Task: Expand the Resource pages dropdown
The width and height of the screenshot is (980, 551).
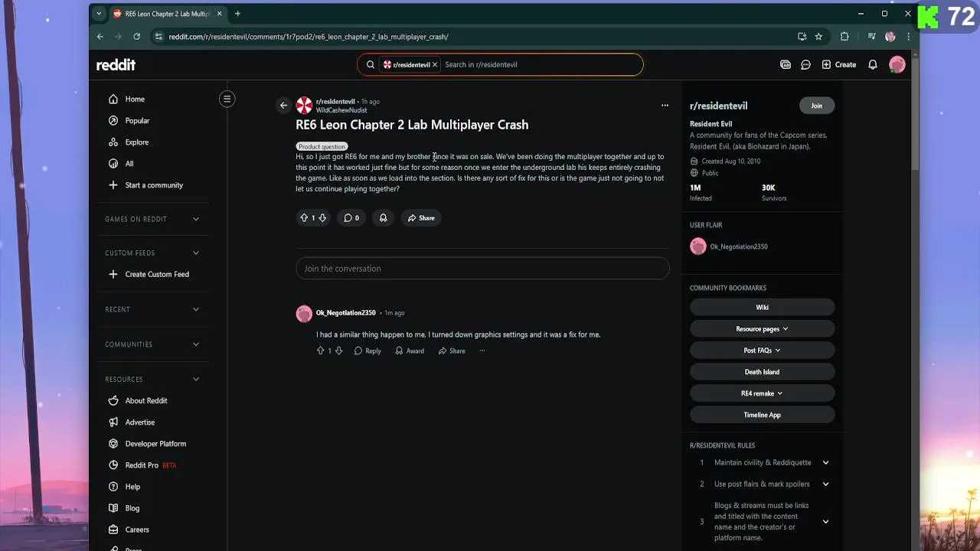Action: pyautogui.click(x=762, y=329)
